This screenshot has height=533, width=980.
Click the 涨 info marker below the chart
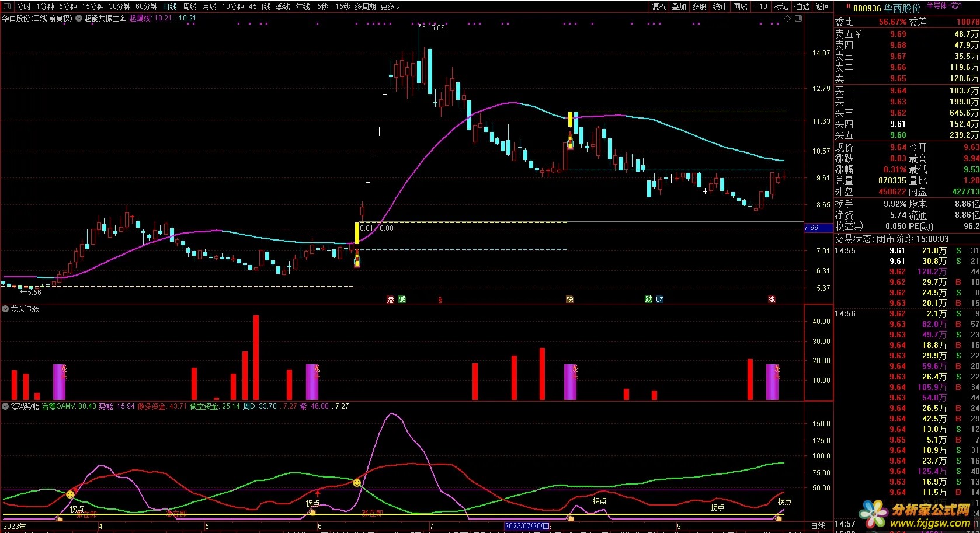tap(772, 299)
